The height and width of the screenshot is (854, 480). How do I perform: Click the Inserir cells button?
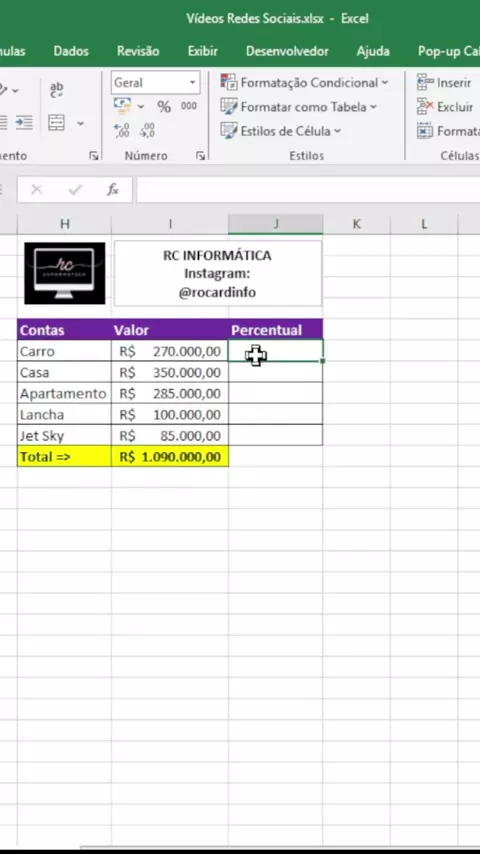[444, 83]
